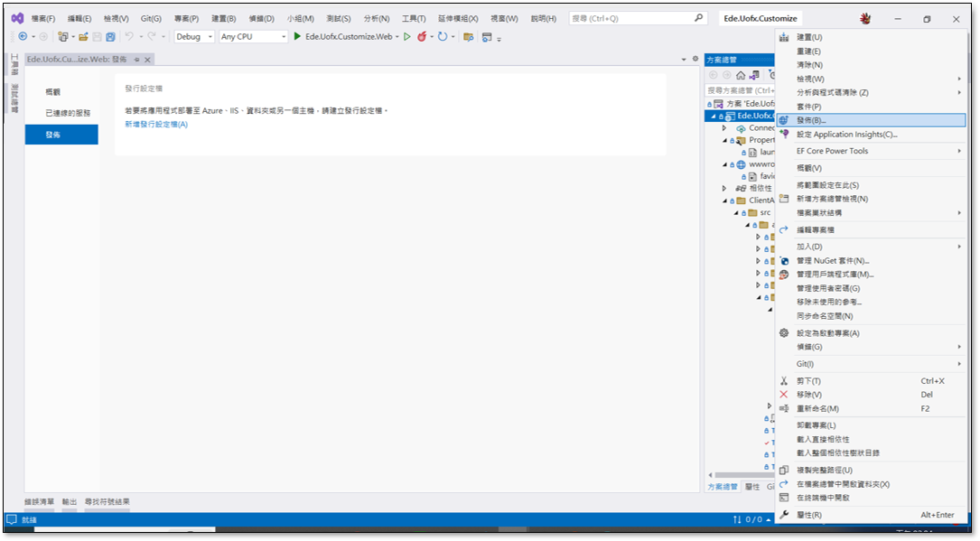Click the navigate backward arrow icon
The width and height of the screenshot is (980, 541).
(23, 37)
